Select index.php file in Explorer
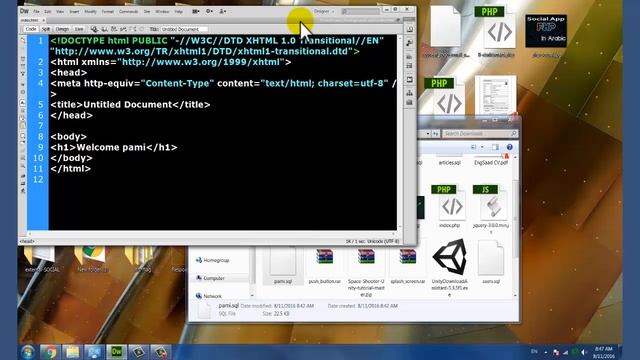The height and width of the screenshot is (360, 640). click(x=449, y=207)
